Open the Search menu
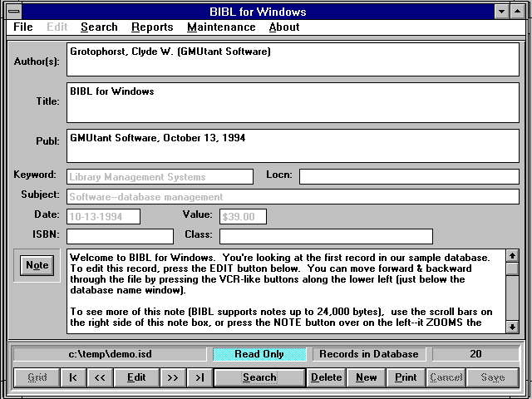Viewport: 532px width, 399px height. 99,27
